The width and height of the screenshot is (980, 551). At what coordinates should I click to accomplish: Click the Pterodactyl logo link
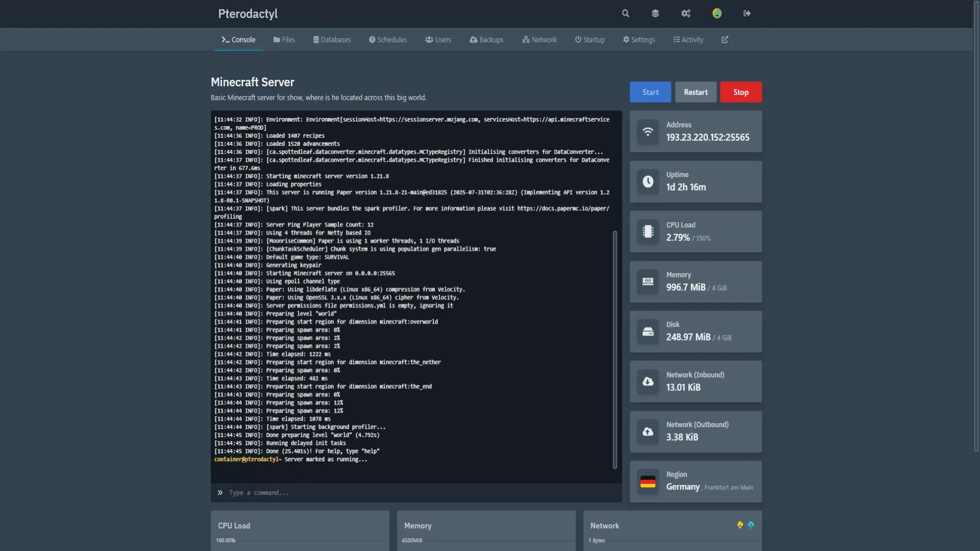click(248, 14)
